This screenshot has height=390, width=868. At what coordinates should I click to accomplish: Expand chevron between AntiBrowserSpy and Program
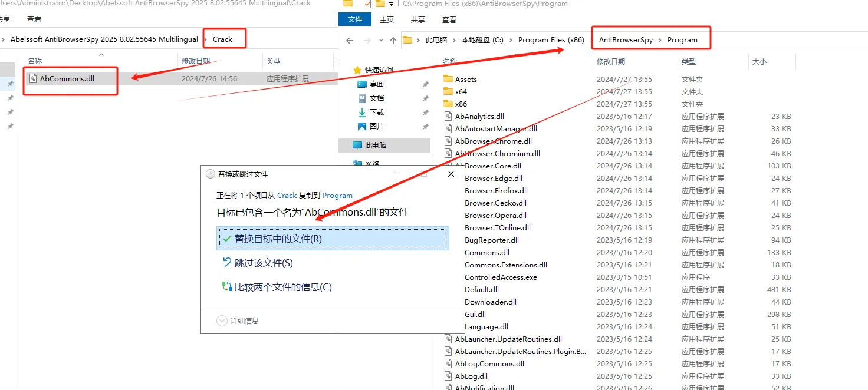[x=660, y=40]
